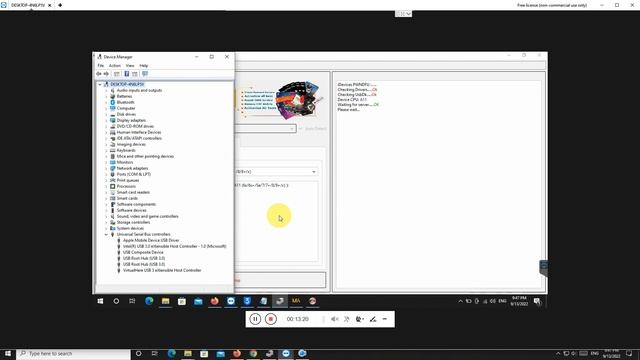
Task: Open the Action menu in Device Manager
Action: [x=115, y=66]
